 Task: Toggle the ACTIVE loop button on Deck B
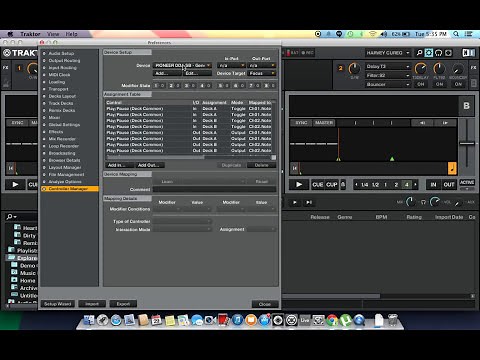click(467, 182)
